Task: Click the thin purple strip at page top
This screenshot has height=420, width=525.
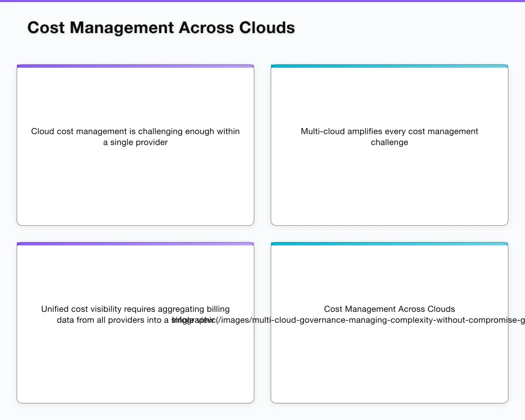Action: 262,1
